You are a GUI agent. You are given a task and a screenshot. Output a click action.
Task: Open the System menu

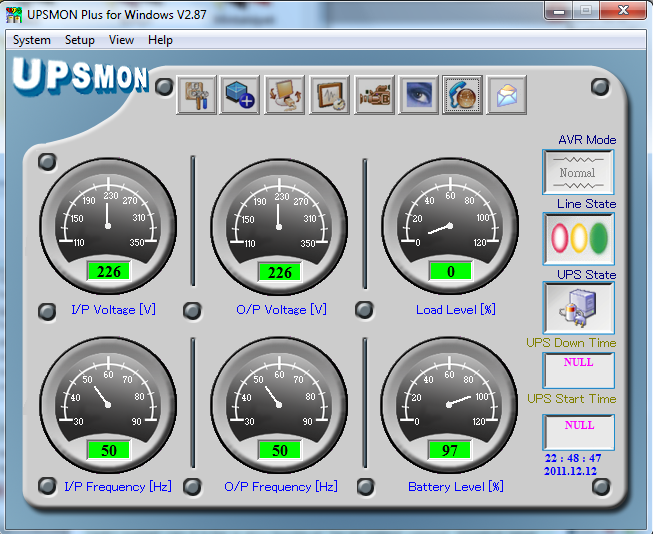pos(32,40)
